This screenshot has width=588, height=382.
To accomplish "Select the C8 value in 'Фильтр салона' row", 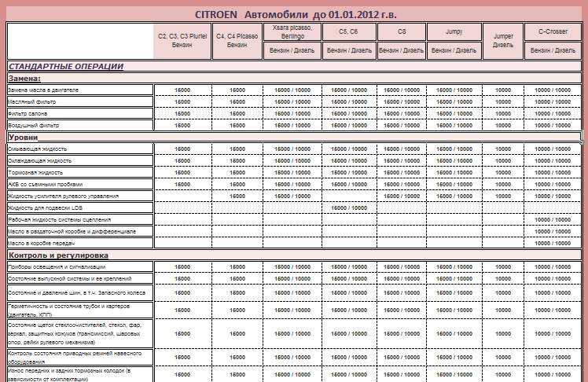I will (x=402, y=114).
